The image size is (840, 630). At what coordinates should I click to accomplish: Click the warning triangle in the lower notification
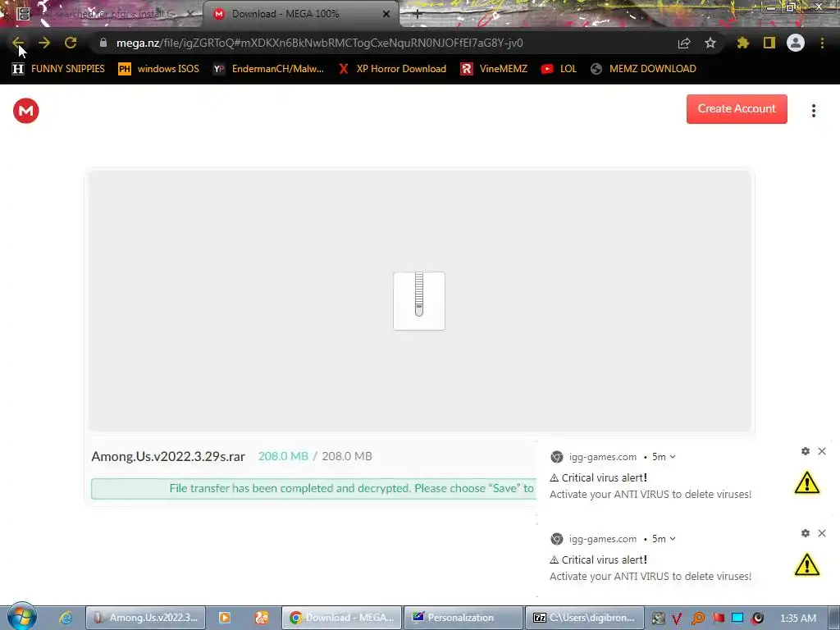tap(807, 564)
